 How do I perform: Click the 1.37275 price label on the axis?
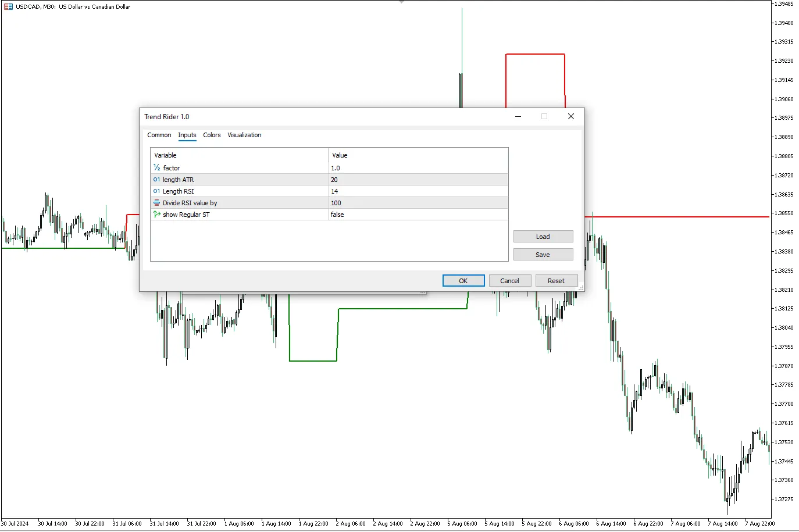click(x=784, y=499)
